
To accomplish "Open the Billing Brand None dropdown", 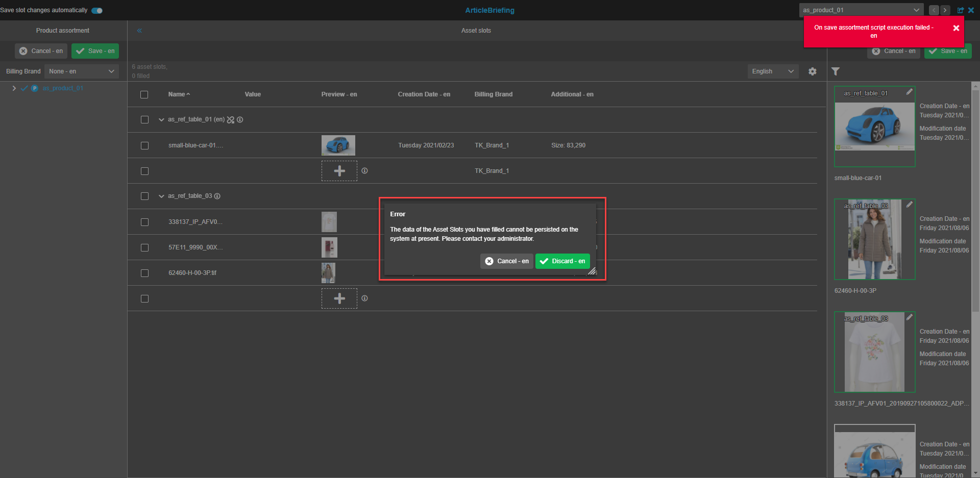I will click(82, 71).
